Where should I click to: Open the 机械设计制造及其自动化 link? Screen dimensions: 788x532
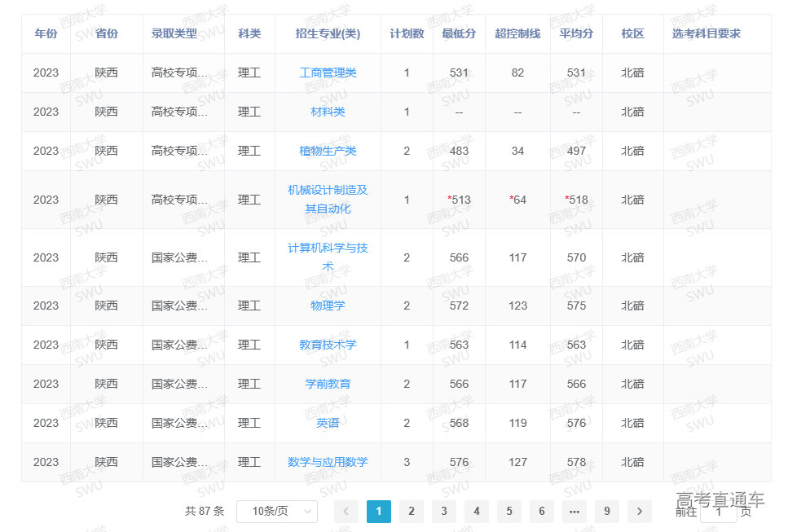pos(328,199)
